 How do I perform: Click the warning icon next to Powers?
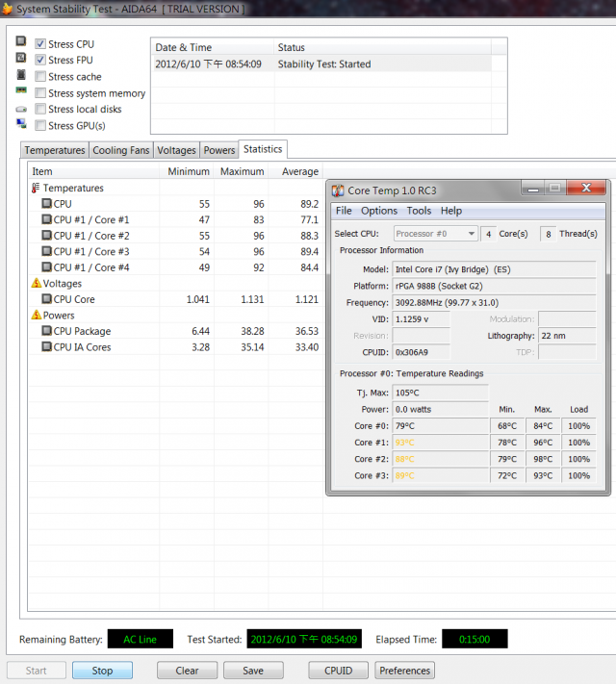coord(37,315)
